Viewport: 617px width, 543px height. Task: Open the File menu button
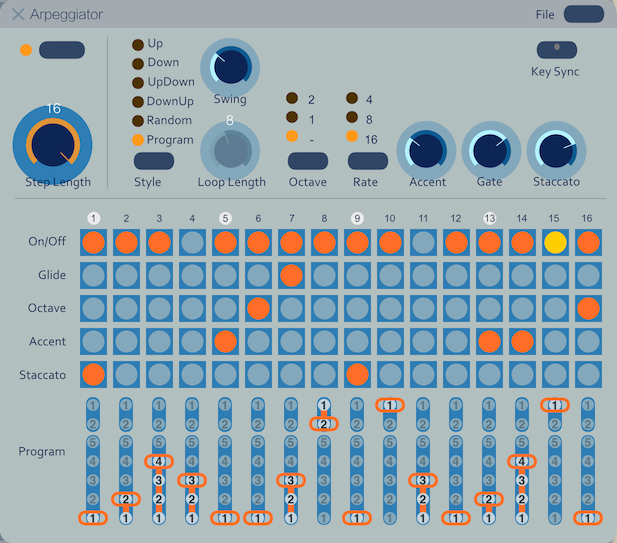tap(583, 14)
